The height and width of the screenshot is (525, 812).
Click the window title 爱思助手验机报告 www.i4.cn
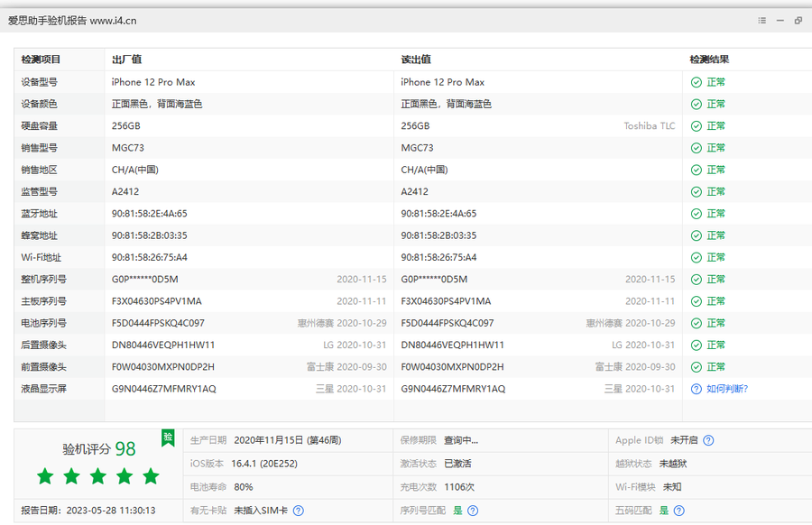point(72,21)
